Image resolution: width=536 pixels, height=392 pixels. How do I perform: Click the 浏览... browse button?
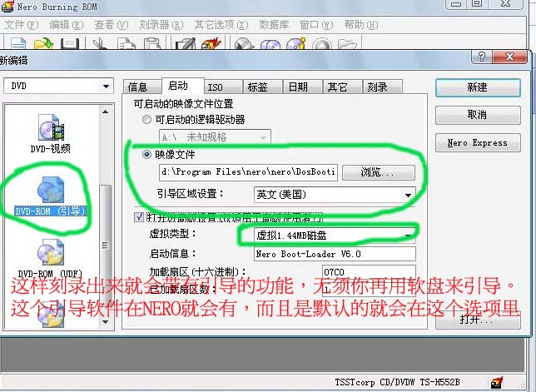[x=379, y=172]
